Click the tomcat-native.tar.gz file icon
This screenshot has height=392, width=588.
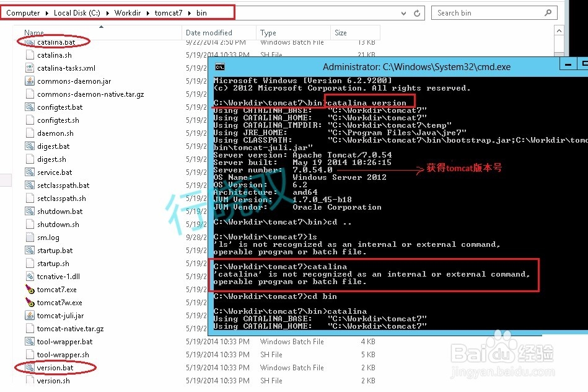point(30,328)
